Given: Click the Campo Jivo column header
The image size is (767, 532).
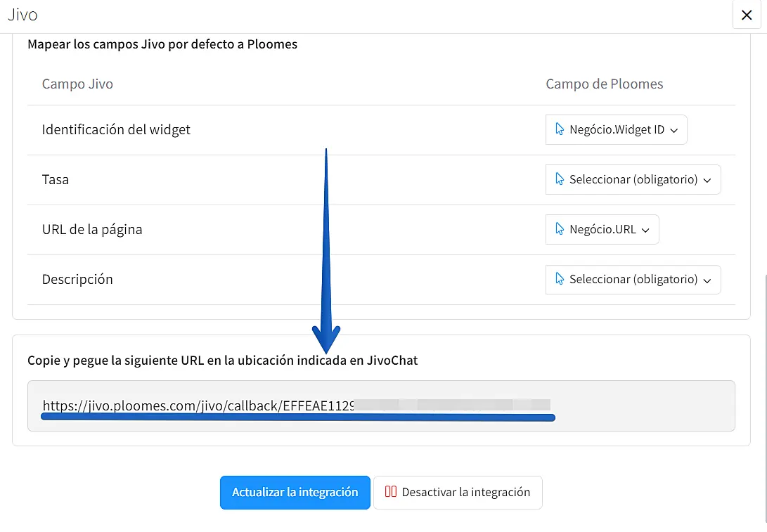Looking at the screenshot, I should tap(77, 84).
